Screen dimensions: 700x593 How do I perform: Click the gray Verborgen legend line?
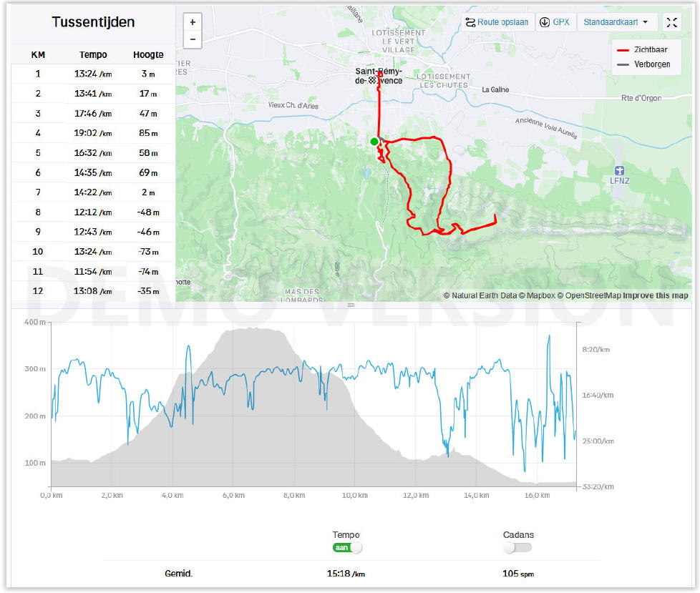coord(623,64)
